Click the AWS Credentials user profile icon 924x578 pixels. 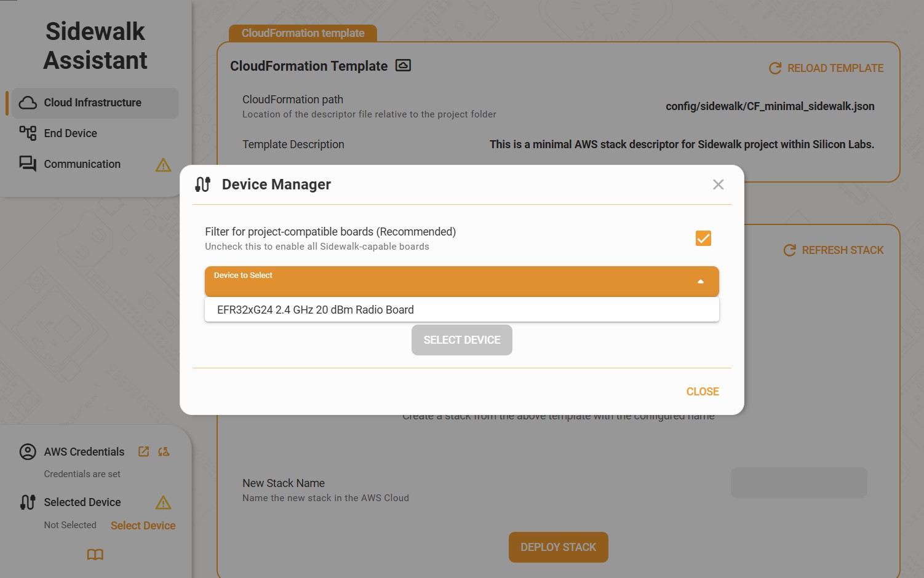(28, 452)
